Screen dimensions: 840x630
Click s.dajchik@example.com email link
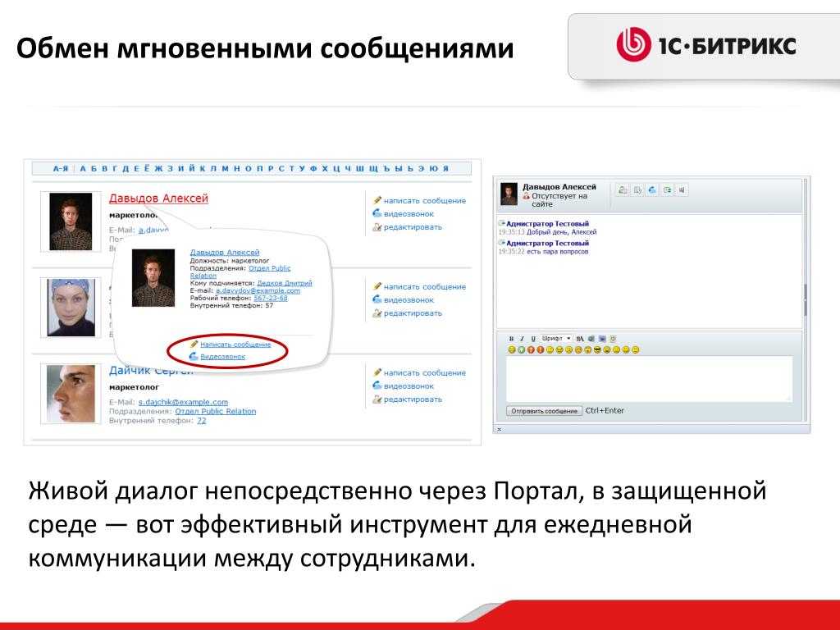[183, 402]
